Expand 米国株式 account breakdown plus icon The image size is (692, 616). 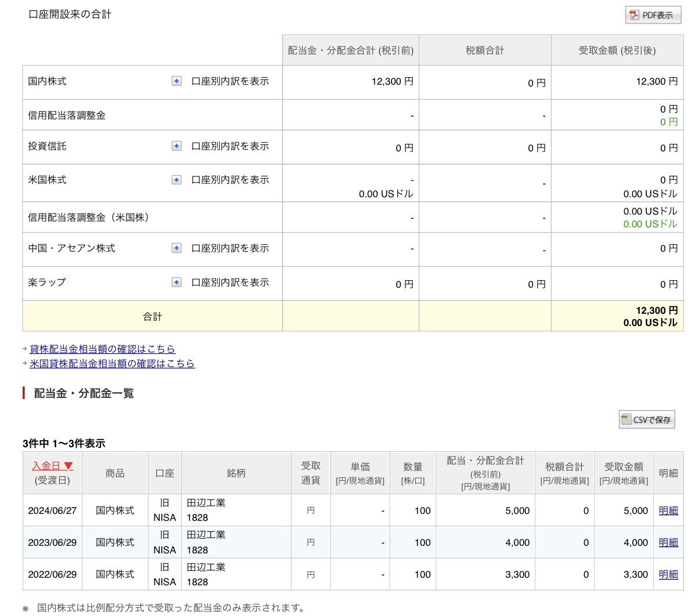coord(176,180)
